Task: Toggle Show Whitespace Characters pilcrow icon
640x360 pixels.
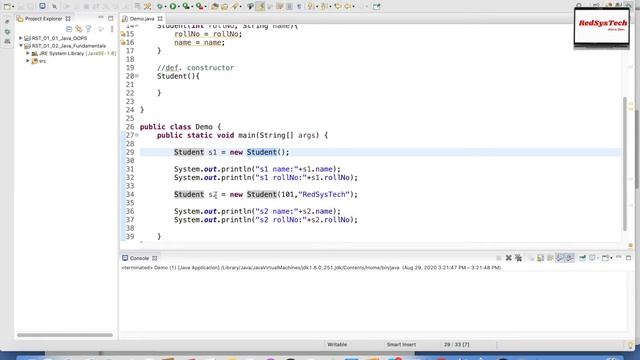Action: pos(299,6)
